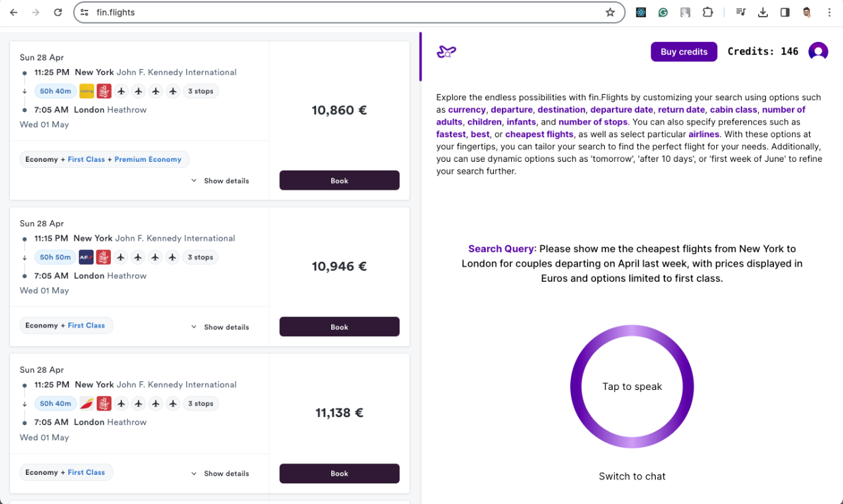
Task: Bookmark the page with the star icon
Action: pyautogui.click(x=610, y=12)
